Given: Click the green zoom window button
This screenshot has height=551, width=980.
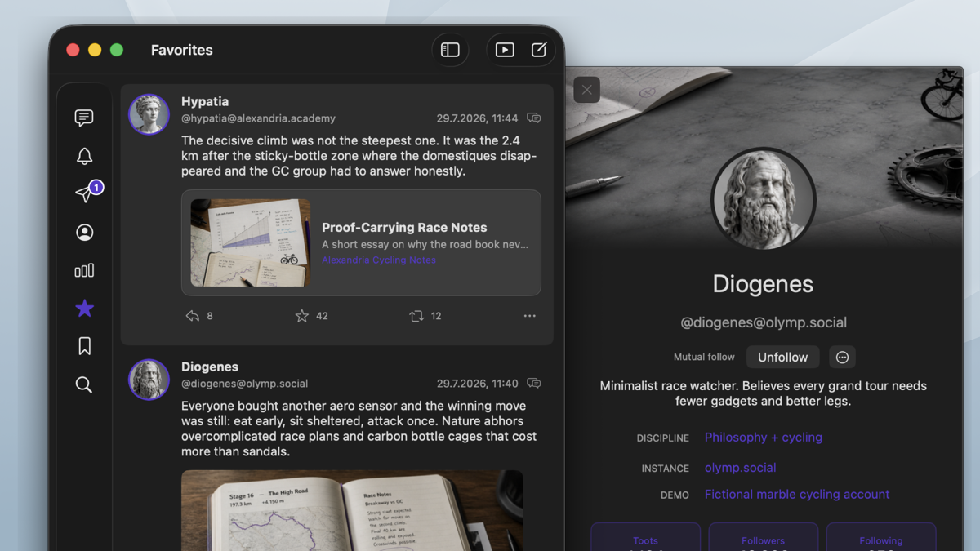Looking at the screenshot, I should tap(117, 50).
